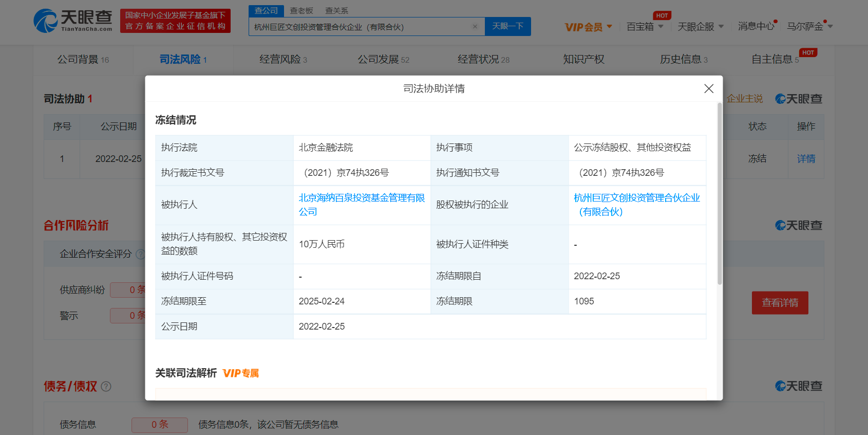Click help icon next to 债务/债权
This screenshot has width=868, height=435.
[x=106, y=387]
